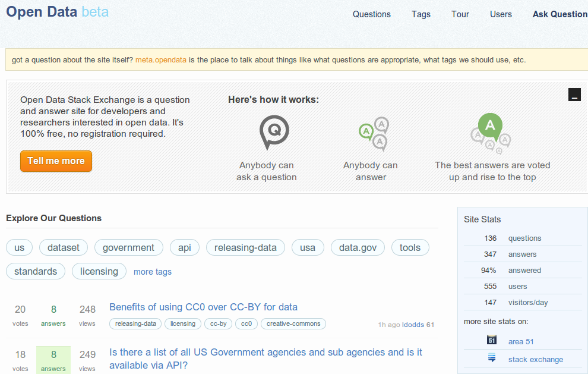Open the Tags nav item
This screenshot has width=588, height=374.
click(421, 14)
